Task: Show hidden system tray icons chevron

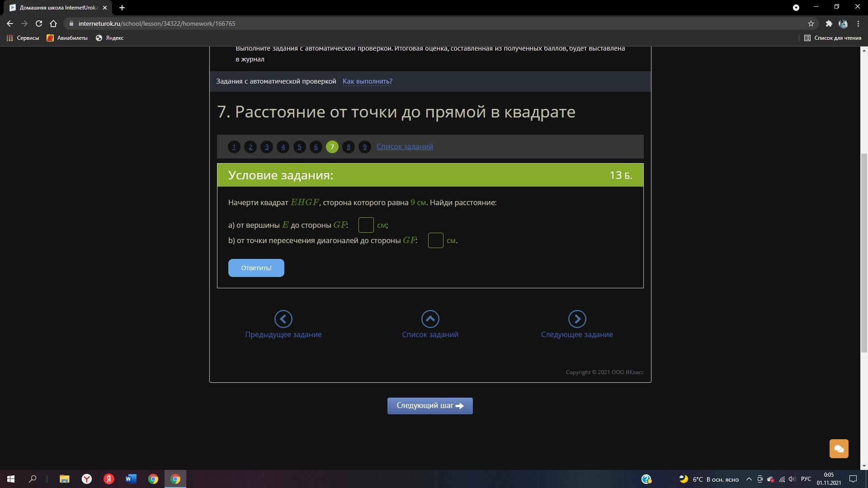Action: click(x=749, y=479)
